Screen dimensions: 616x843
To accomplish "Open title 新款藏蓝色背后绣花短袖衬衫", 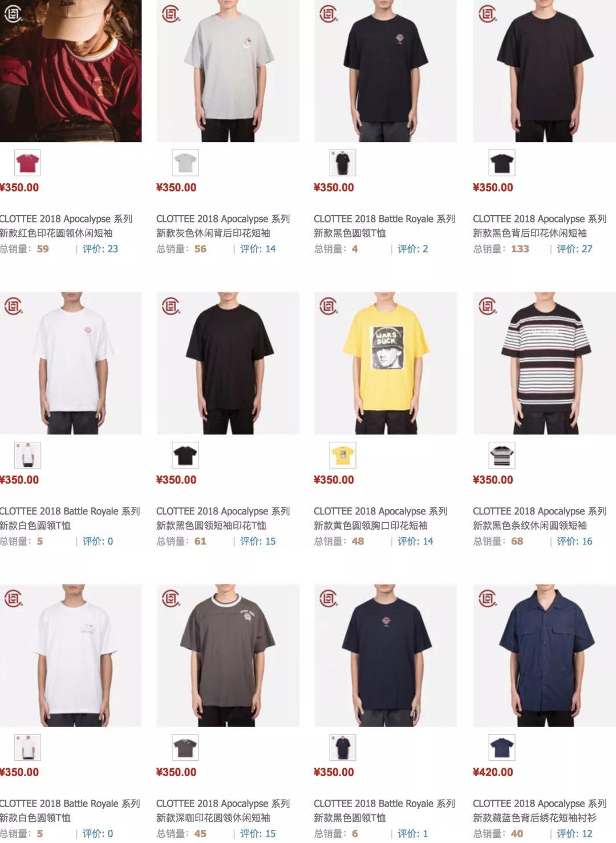I will click(x=534, y=817).
